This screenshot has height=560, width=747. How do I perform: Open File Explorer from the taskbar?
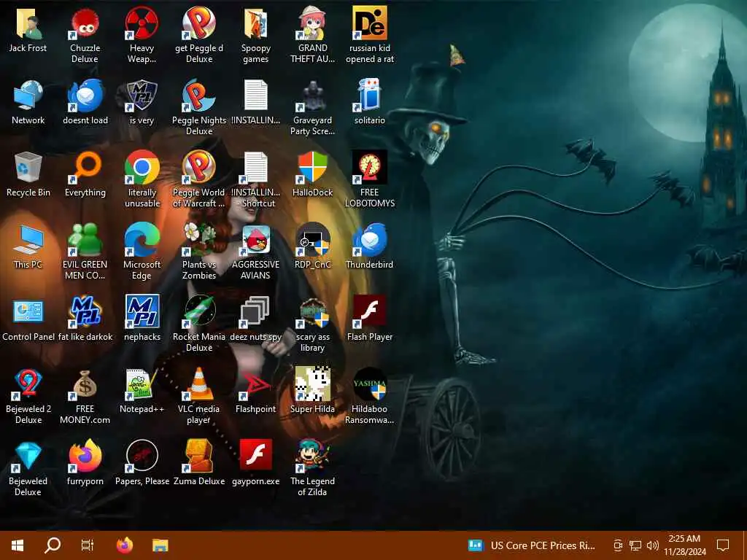click(160, 545)
